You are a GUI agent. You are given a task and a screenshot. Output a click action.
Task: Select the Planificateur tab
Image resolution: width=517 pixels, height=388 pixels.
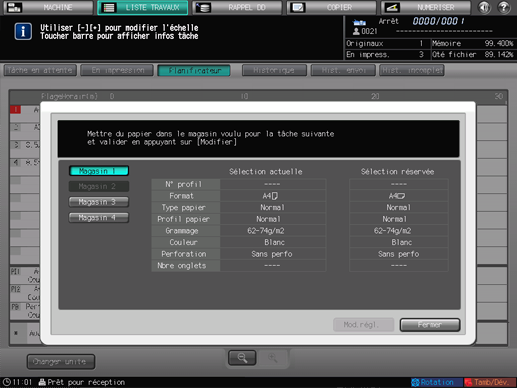(x=194, y=70)
